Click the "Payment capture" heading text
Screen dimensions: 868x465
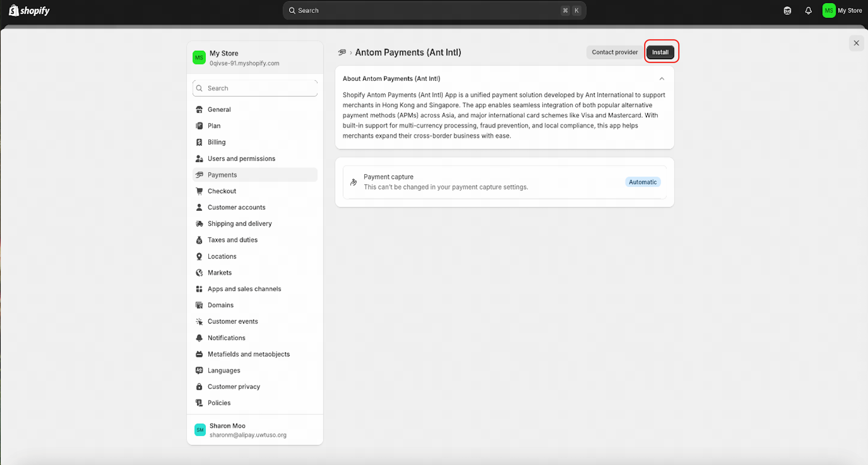389,177
